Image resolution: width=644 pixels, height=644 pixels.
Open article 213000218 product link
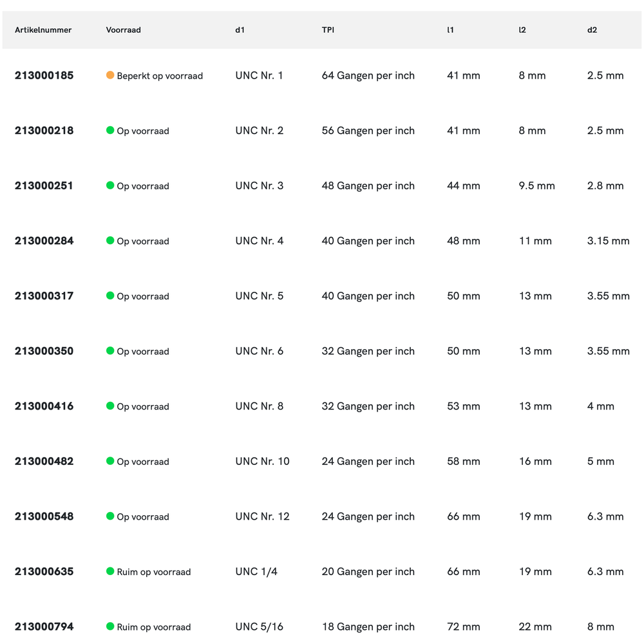(44, 131)
